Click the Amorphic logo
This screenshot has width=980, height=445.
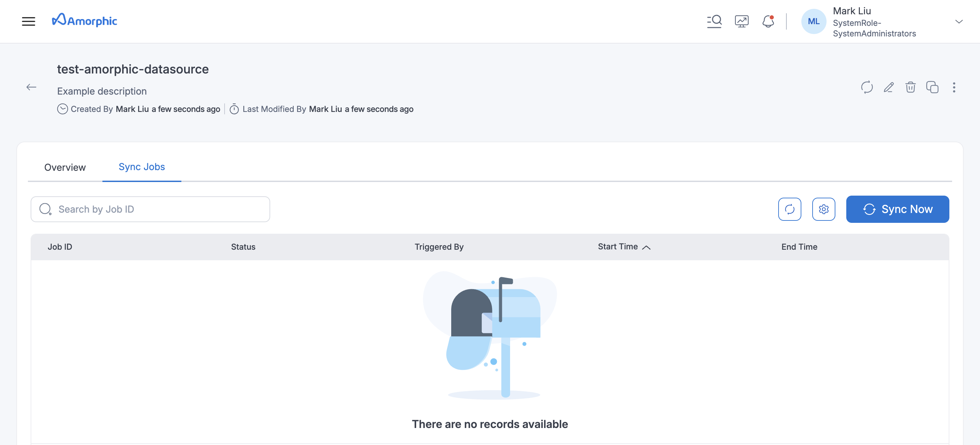click(84, 20)
